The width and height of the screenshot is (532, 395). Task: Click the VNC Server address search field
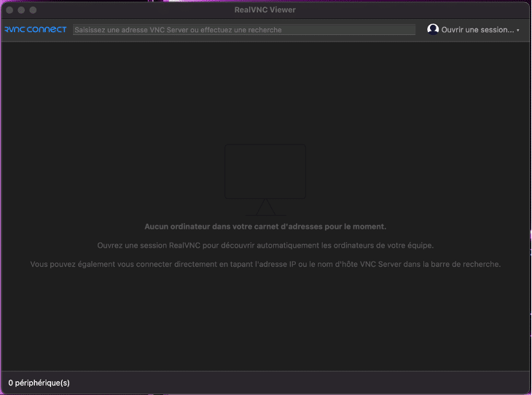tap(244, 30)
